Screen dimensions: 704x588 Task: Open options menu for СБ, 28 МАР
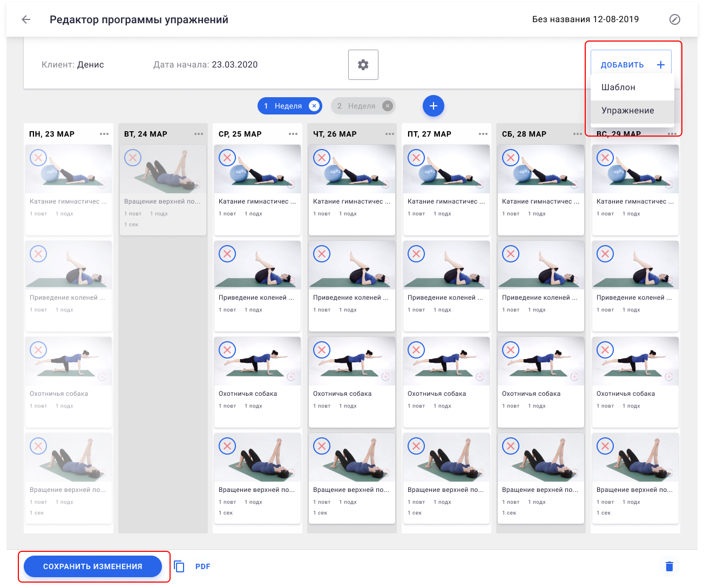pyautogui.click(x=578, y=134)
